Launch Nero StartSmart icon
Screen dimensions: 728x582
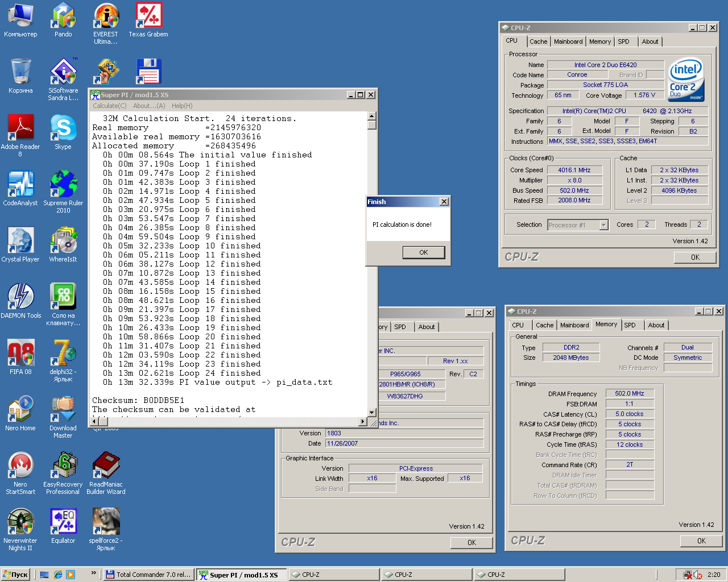coord(20,473)
